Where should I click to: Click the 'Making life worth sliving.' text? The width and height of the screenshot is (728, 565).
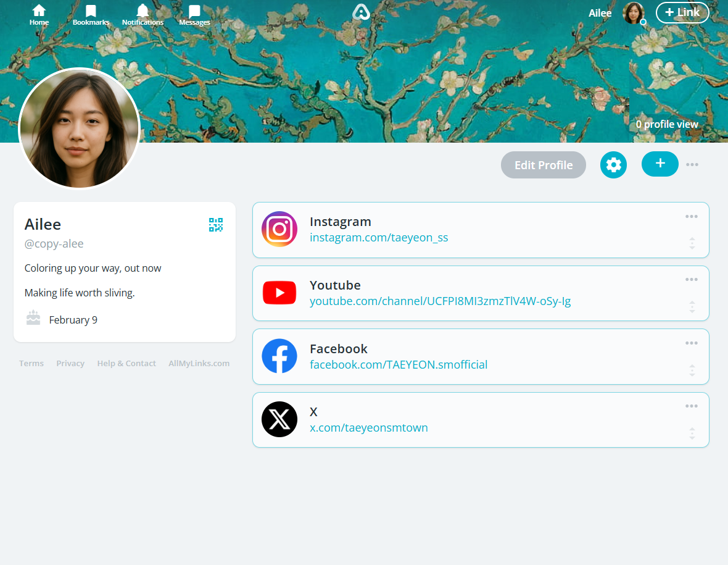point(80,293)
